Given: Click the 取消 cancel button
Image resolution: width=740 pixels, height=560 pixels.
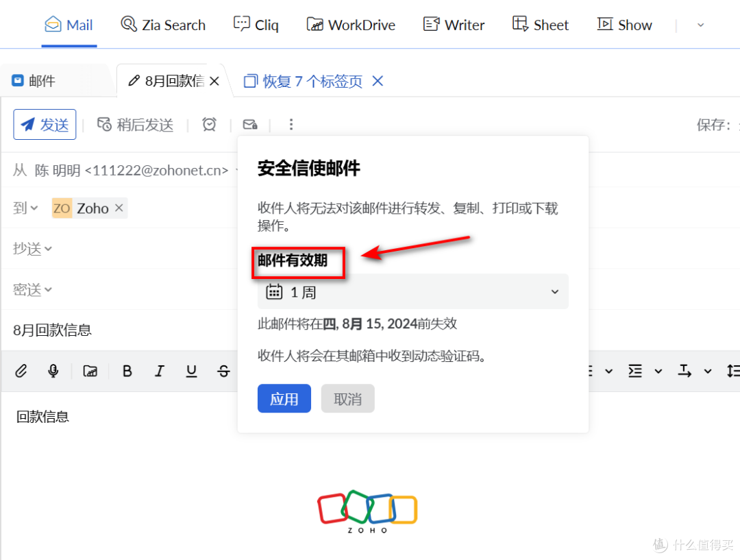Looking at the screenshot, I should tap(348, 398).
